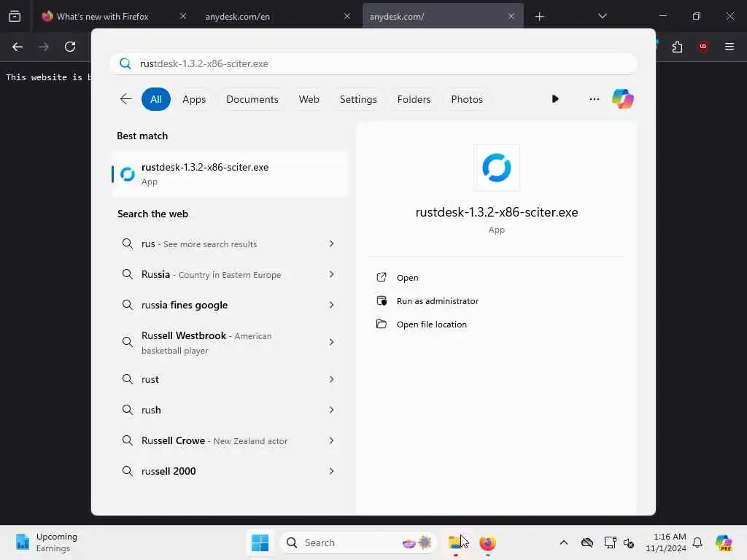
Task: Expand the Russell Crowe chevron
Action: point(332,440)
